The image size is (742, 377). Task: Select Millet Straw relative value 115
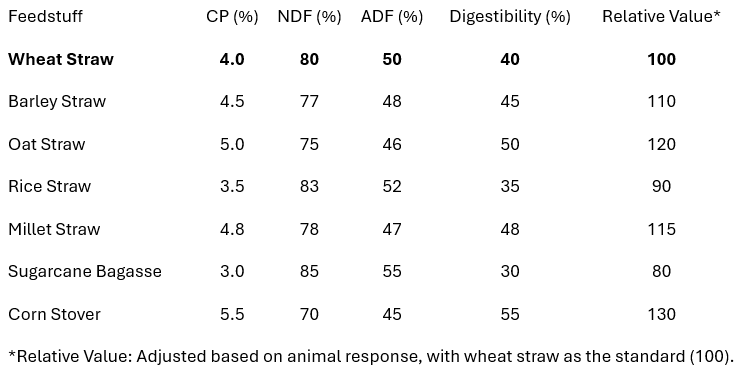coord(661,229)
